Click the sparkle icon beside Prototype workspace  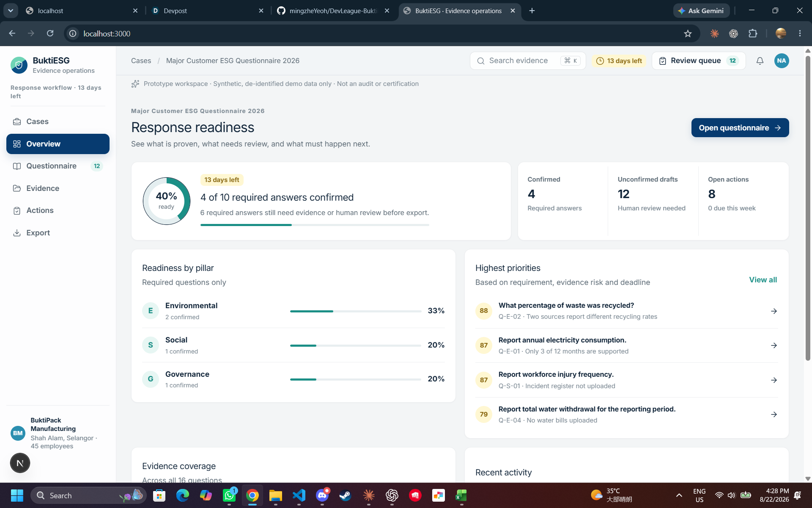click(x=135, y=84)
